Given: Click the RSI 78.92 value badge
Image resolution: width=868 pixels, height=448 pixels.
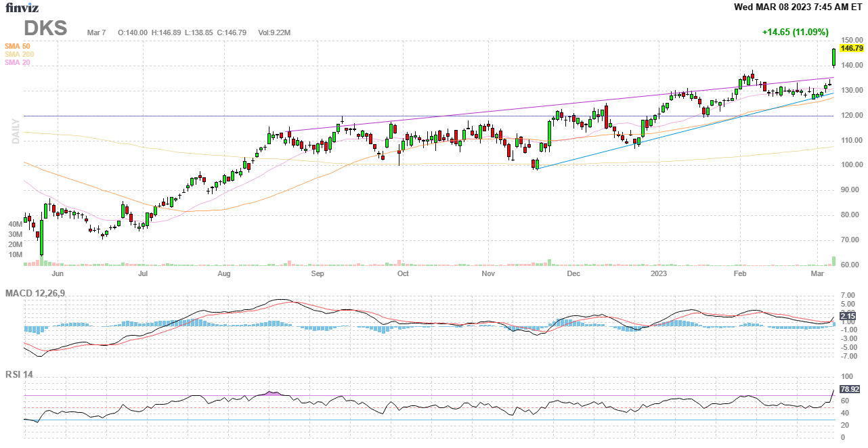Looking at the screenshot, I should 849,390.
